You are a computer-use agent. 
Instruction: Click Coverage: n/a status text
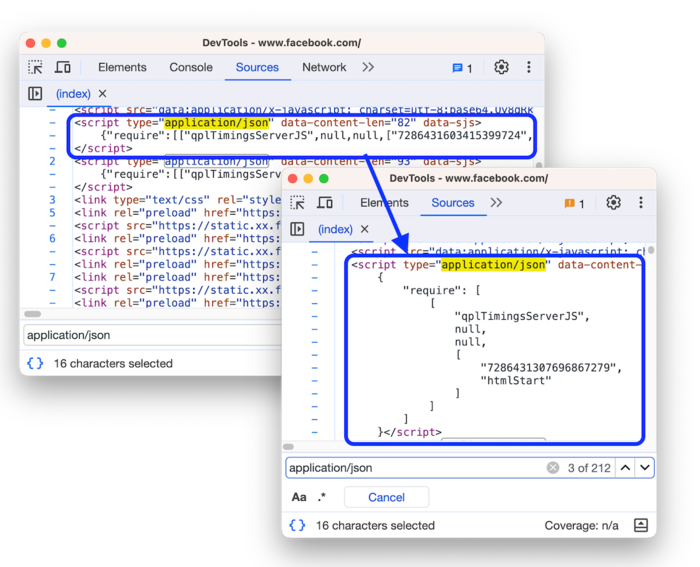coord(581,525)
